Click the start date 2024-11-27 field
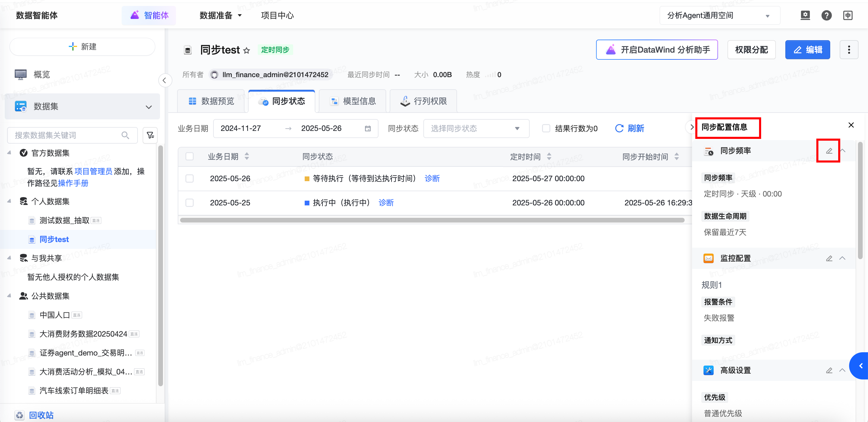Screen dimensions: 868x422 (241, 129)
